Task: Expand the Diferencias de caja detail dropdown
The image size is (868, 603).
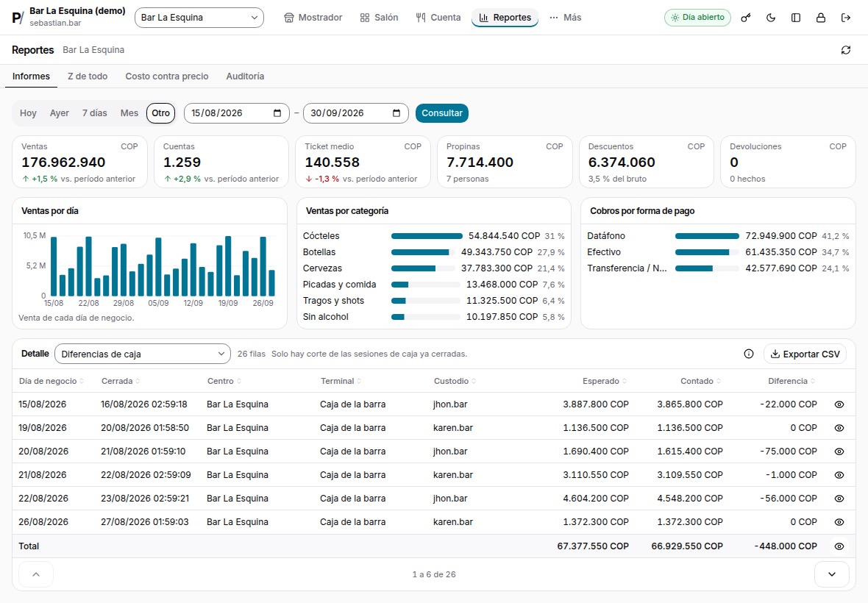Action: click(143, 354)
